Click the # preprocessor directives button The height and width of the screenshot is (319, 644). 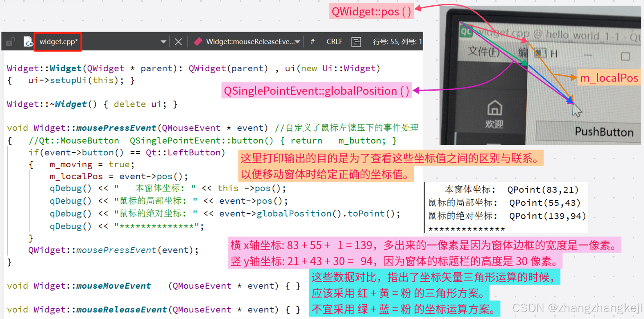tap(313, 41)
